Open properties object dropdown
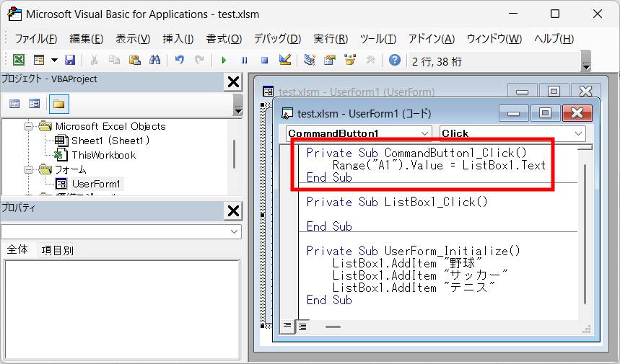Viewport: 620px width, 364px height. (234, 231)
